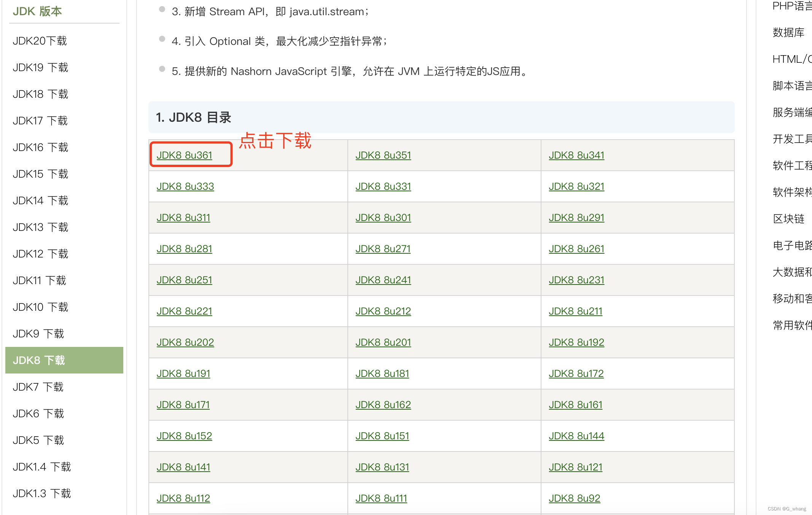Open the JDK8 8u301 download link
Viewport: 812px width, 515px height.
click(x=384, y=218)
